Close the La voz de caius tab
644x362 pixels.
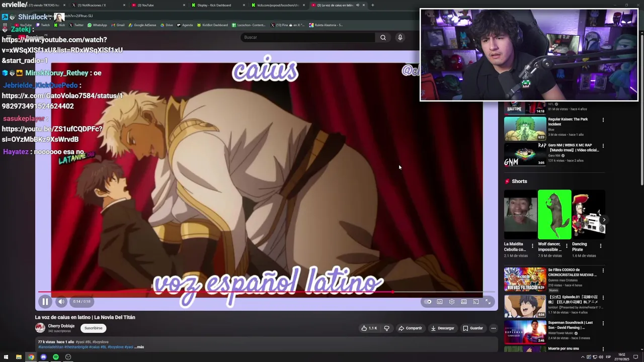(364, 5)
